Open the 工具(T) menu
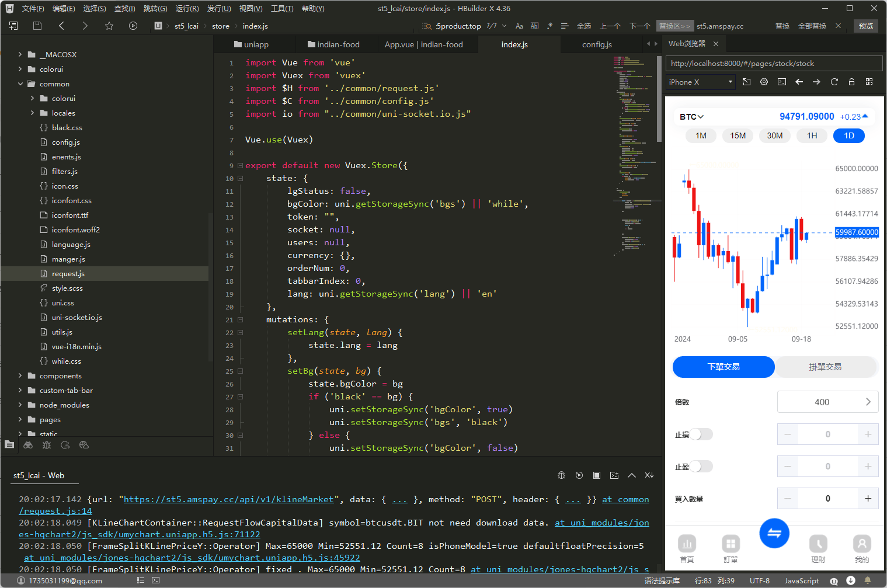The image size is (887, 588). point(282,8)
